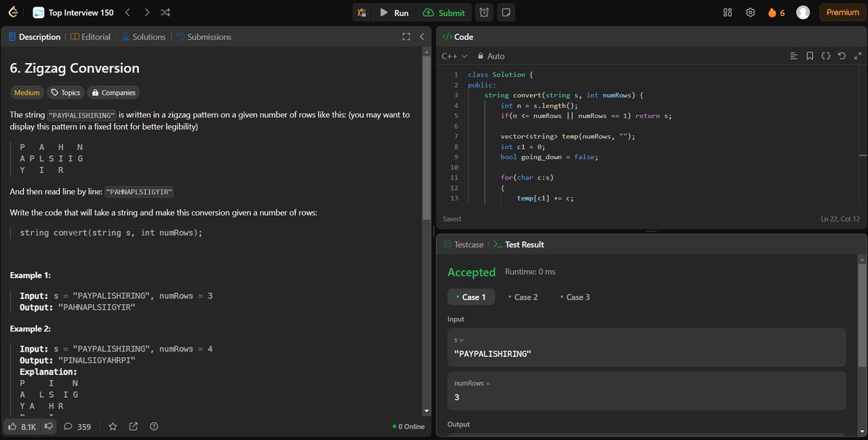The width and height of the screenshot is (868, 440).
Task: Open the Premium link in the top bar
Action: tap(842, 12)
